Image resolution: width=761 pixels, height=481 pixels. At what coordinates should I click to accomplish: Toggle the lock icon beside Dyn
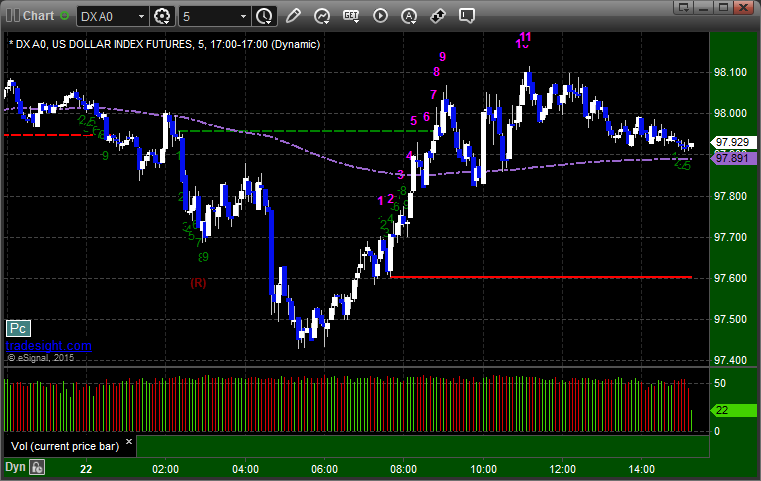click(x=37, y=467)
